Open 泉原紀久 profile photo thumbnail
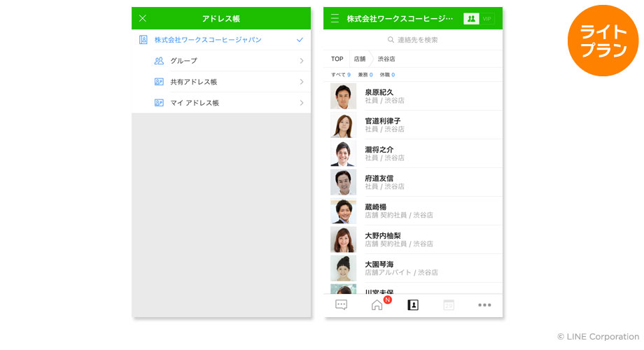The height and width of the screenshot is (350, 644). tap(343, 96)
